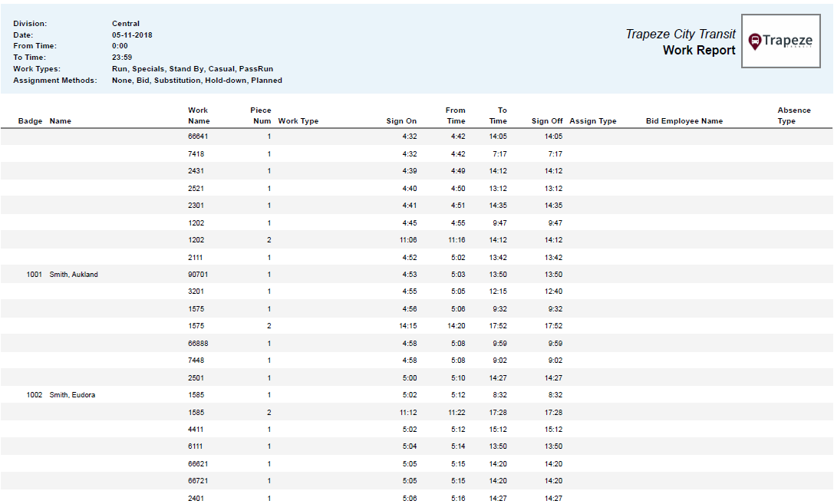Select employee name Smith, Aukland

click(x=74, y=275)
